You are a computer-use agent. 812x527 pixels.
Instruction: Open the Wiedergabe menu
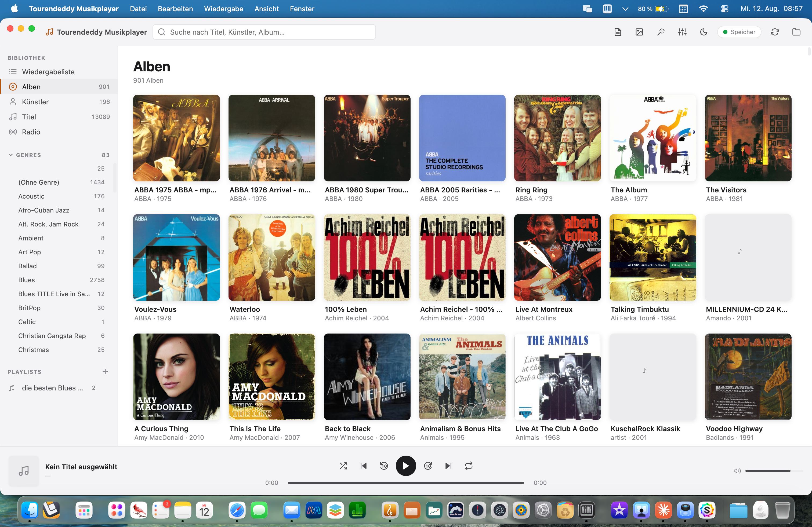coord(223,9)
